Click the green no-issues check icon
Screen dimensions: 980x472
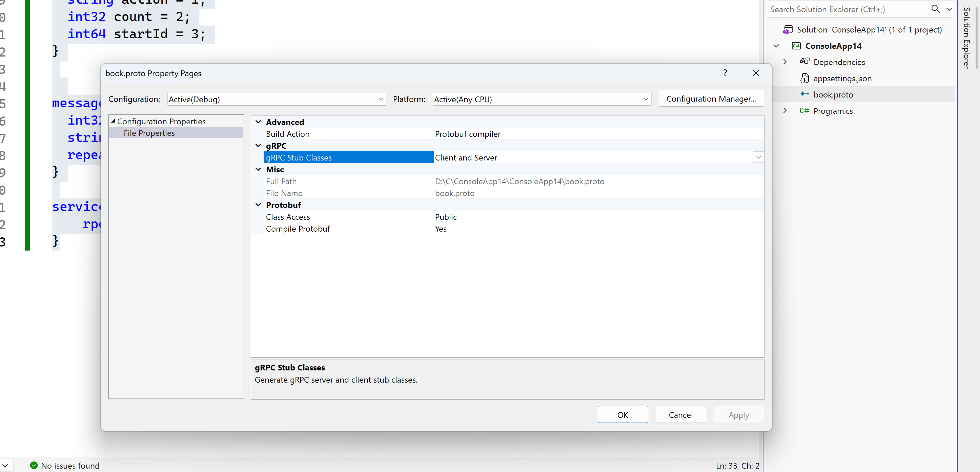(x=34, y=465)
